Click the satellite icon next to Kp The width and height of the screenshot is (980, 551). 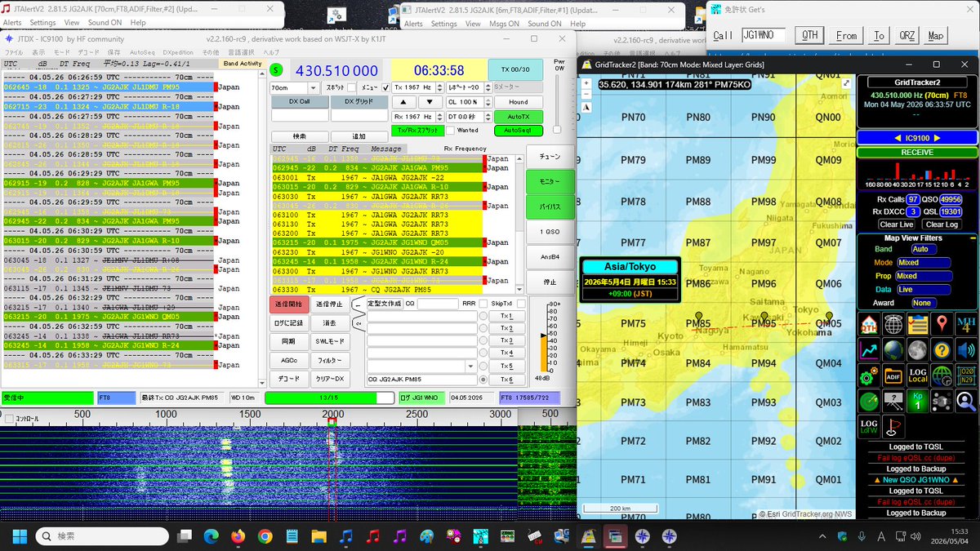coord(942,401)
